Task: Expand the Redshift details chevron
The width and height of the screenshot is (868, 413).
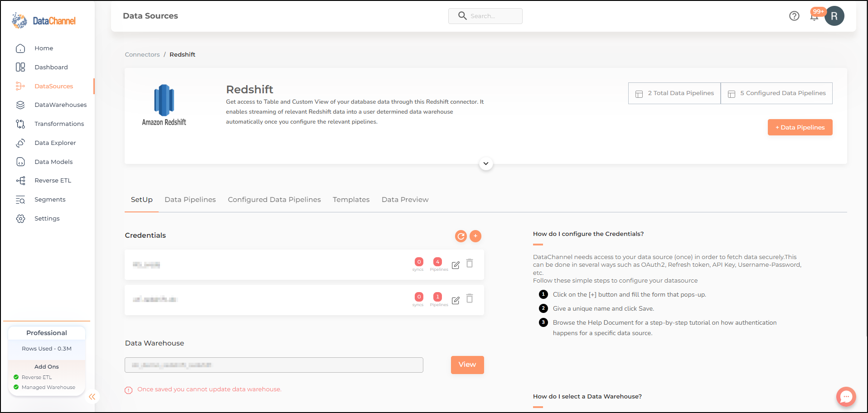Action: (486, 163)
